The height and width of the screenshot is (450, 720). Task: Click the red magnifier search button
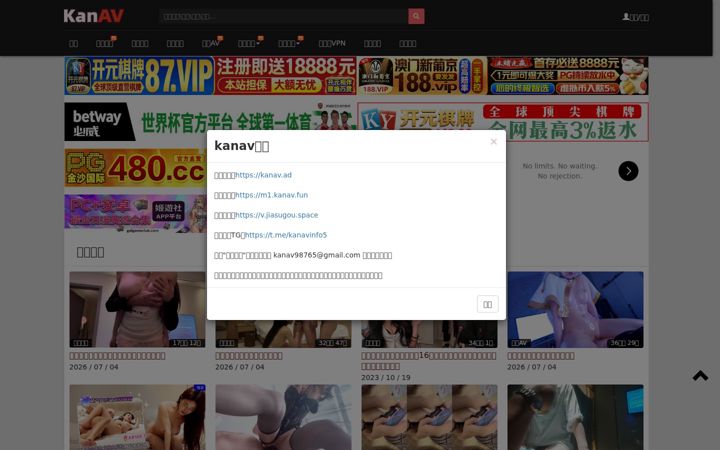(416, 17)
